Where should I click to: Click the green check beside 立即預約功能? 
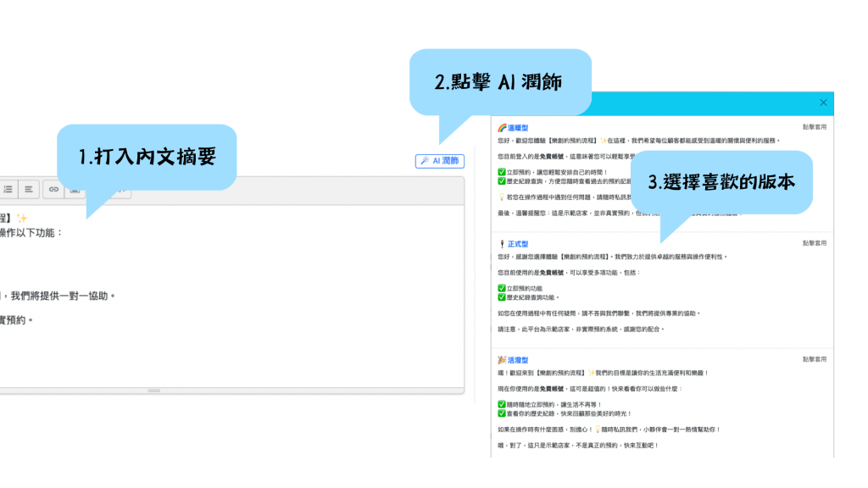[501, 288]
